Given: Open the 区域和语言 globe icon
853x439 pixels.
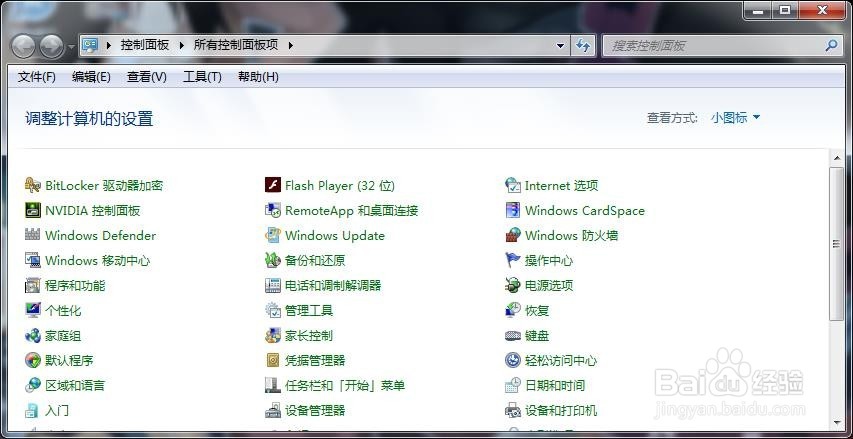Looking at the screenshot, I should [x=33, y=385].
